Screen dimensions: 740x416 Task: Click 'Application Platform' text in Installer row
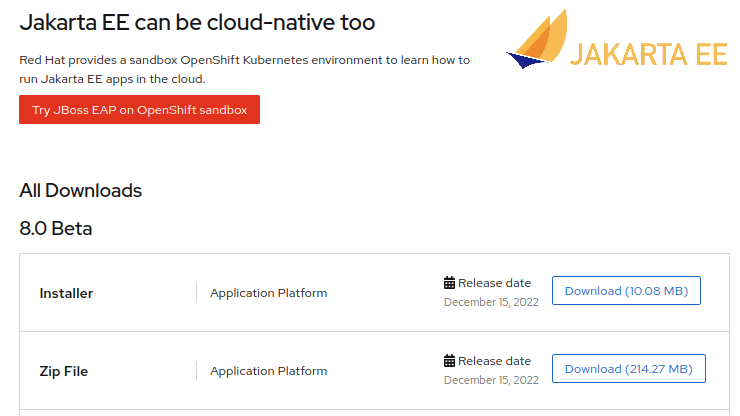point(269,293)
